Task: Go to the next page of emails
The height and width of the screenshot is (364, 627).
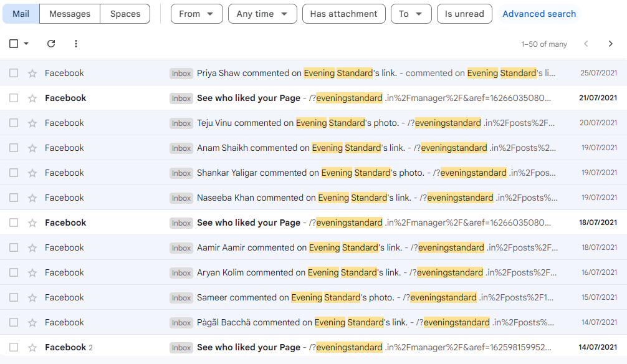Action: (x=611, y=44)
